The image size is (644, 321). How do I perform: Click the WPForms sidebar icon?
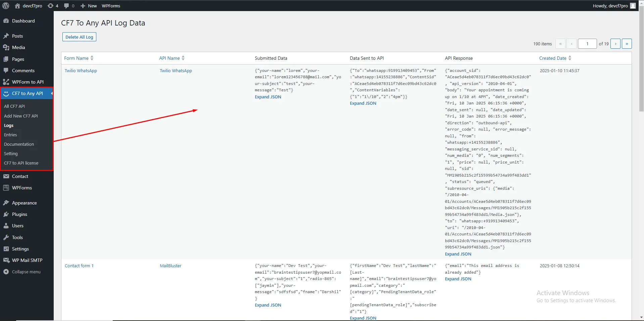[6, 188]
